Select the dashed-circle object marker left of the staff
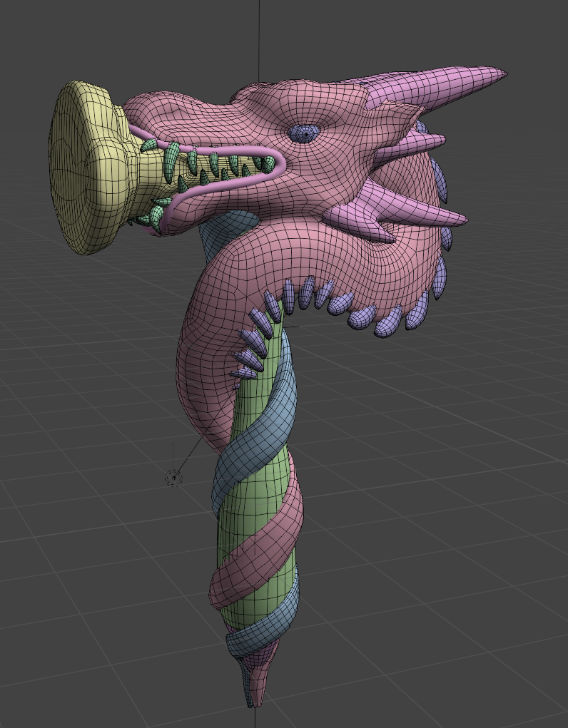The height and width of the screenshot is (728, 568). pyautogui.click(x=174, y=478)
